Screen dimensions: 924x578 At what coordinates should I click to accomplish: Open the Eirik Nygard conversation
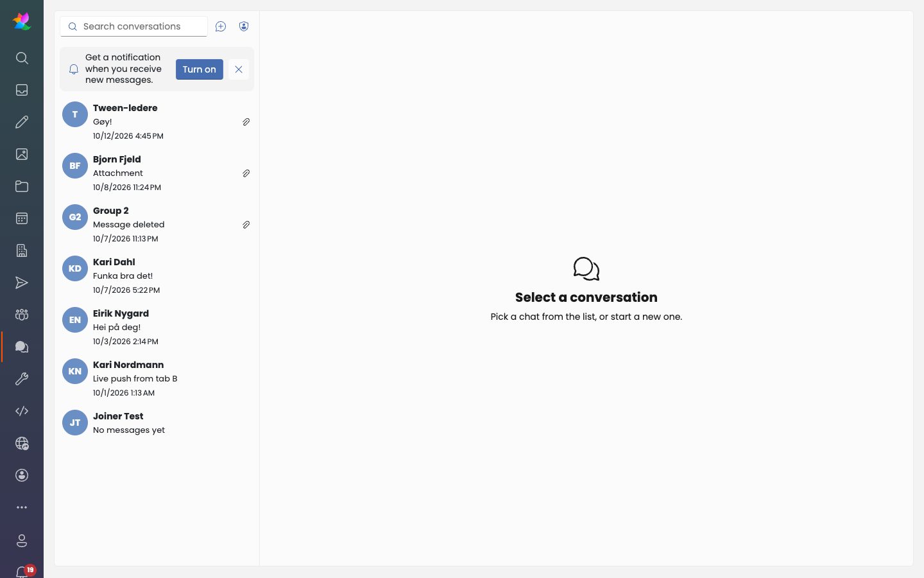[x=157, y=327]
